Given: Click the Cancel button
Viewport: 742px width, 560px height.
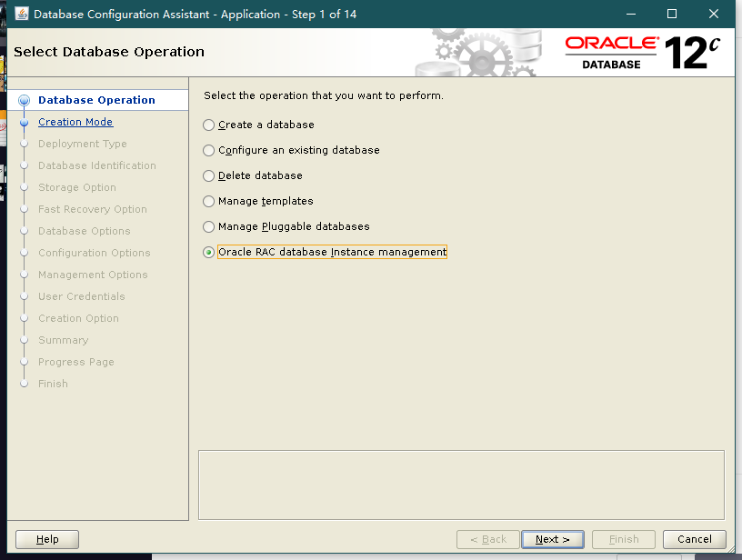Looking at the screenshot, I should point(694,539).
